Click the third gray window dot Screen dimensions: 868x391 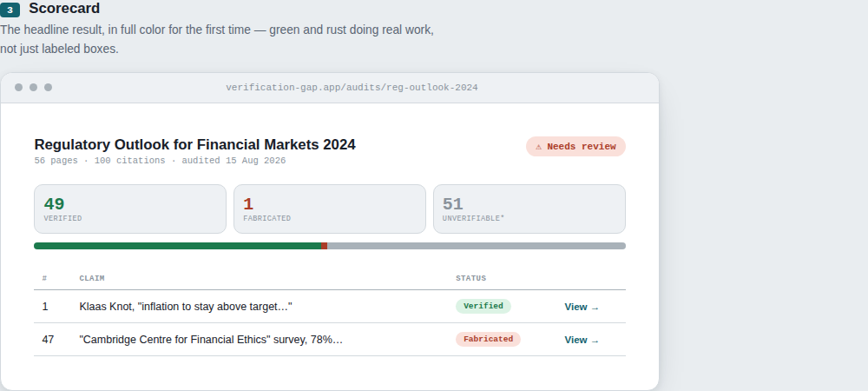[48, 88]
